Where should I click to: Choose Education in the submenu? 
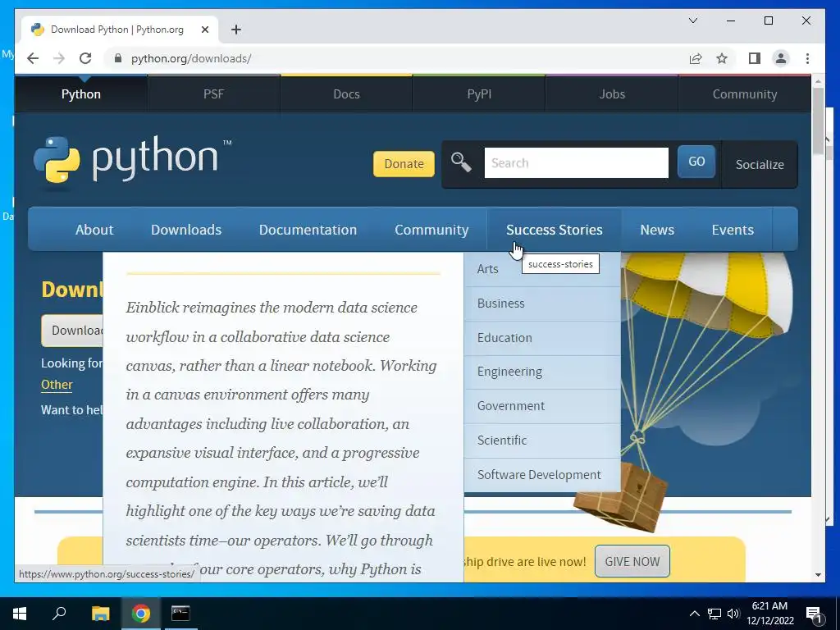click(542, 338)
